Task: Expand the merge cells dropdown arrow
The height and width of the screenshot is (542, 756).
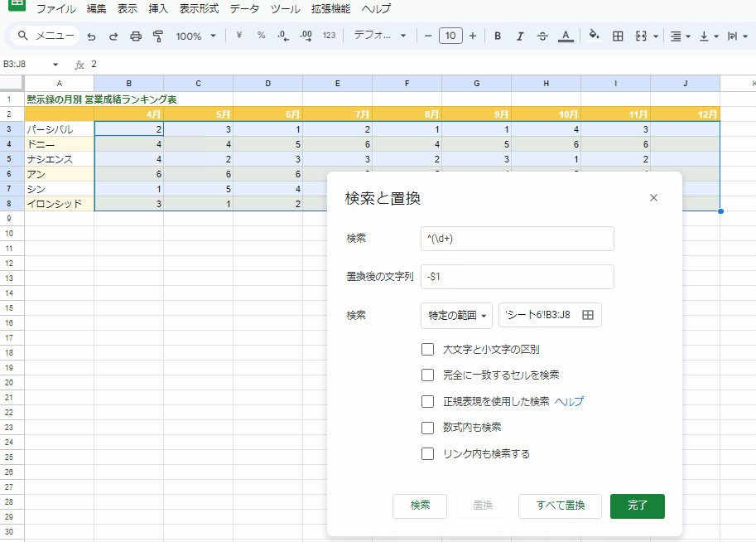Action: [x=656, y=36]
